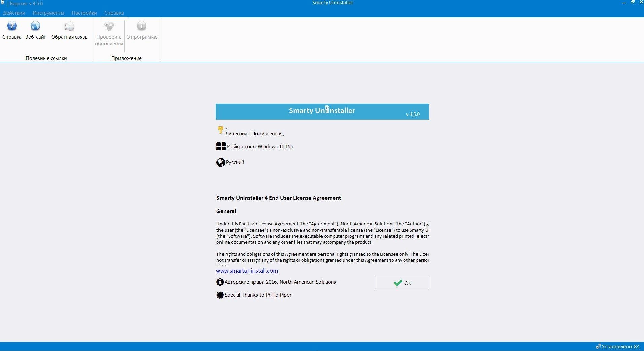Open the Справка help icon

[12, 26]
